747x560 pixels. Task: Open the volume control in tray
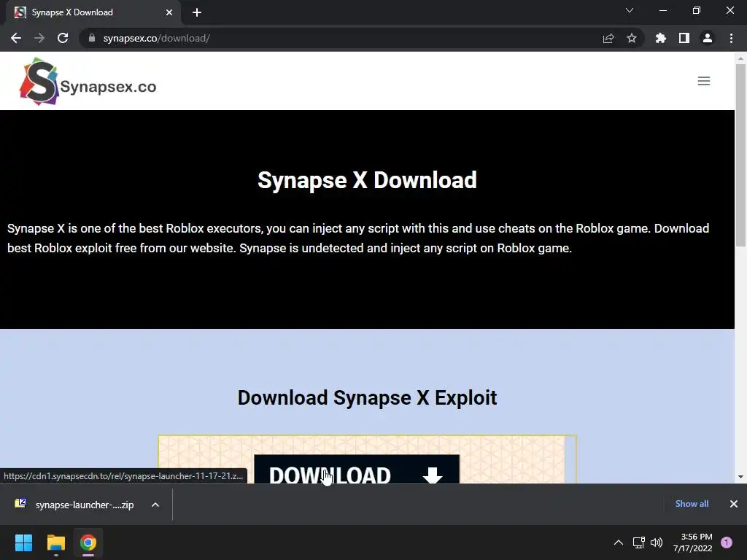point(657,542)
